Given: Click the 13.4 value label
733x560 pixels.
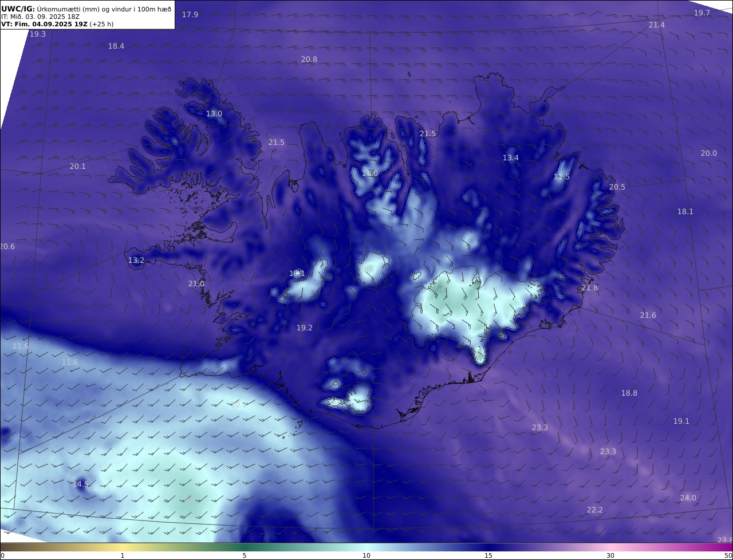Looking at the screenshot, I should [x=511, y=157].
